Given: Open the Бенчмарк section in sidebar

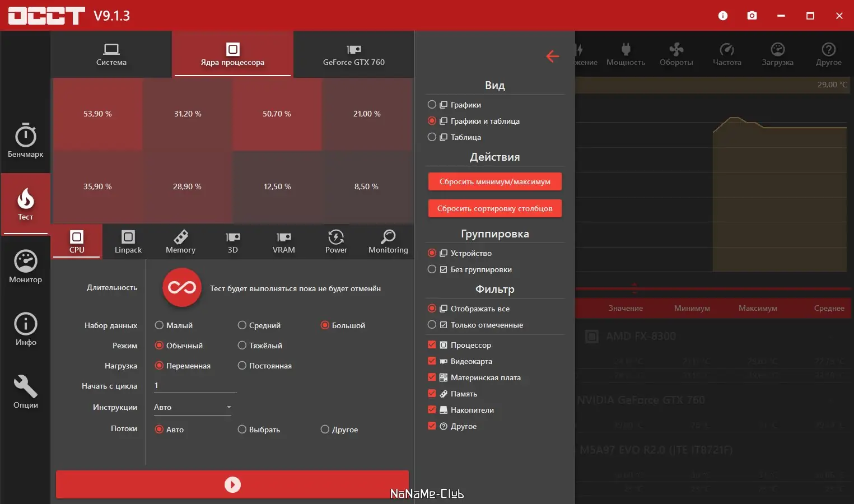Looking at the screenshot, I should coord(25,141).
